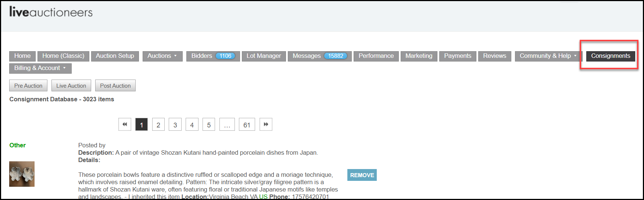Open the Payments page
This screenshot has height=200, width=644.
tap(458, 56)
